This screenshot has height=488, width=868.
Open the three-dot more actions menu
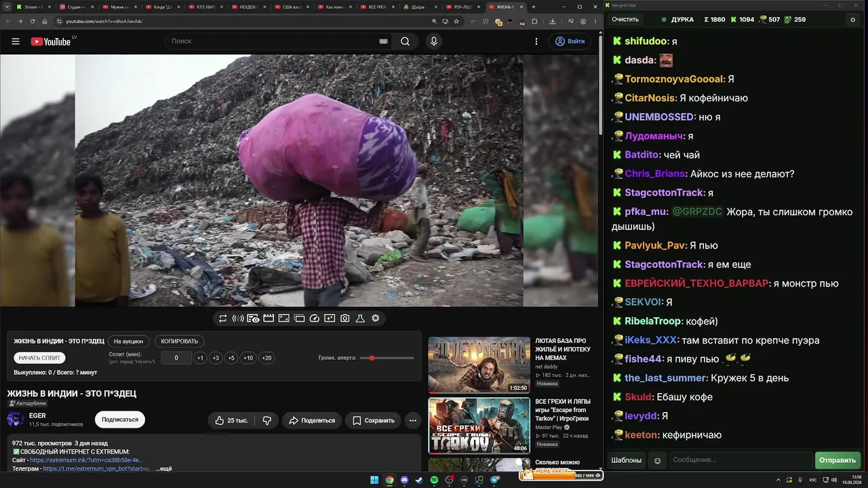[x=412, y=420]
